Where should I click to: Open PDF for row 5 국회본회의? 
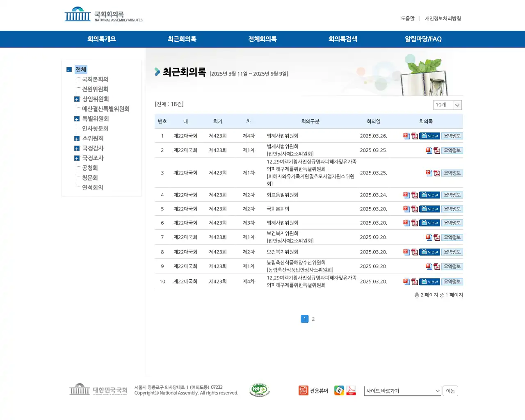point(415,209)
